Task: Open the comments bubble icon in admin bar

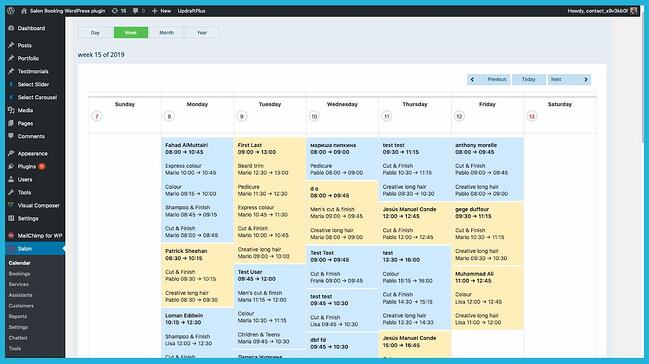Action: (135, 11)
